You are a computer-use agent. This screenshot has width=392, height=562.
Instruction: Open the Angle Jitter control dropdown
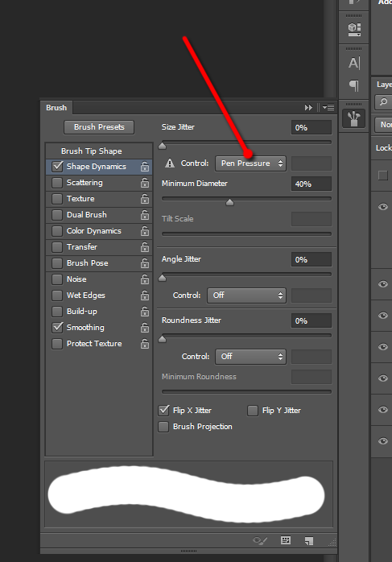246,295
